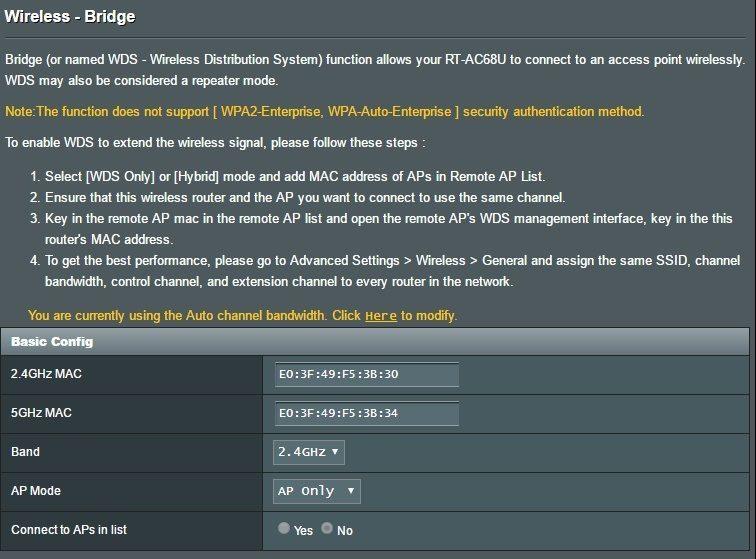Screen dimensions: 756x559
Task: Open the Band dropdown showing 2.4GHz
Action: [308, 452]
